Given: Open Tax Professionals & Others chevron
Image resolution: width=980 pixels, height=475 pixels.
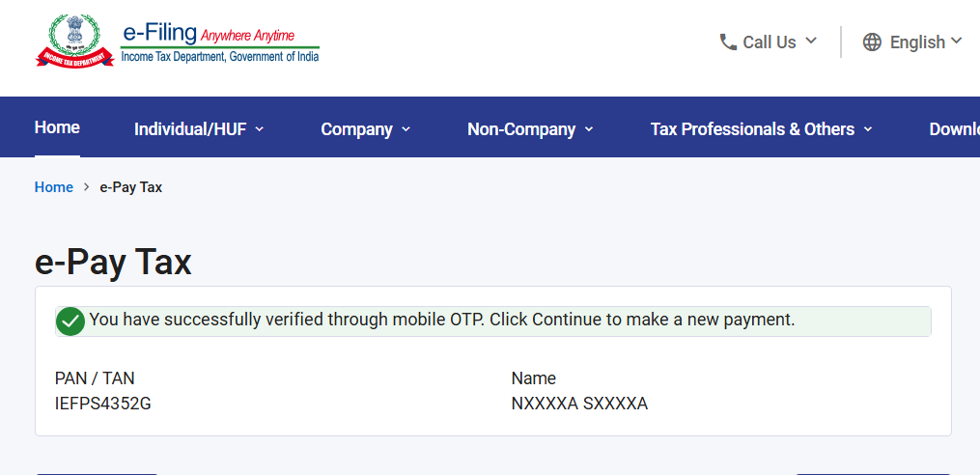Looking at the screenshot, I should (x=867, y=129).
